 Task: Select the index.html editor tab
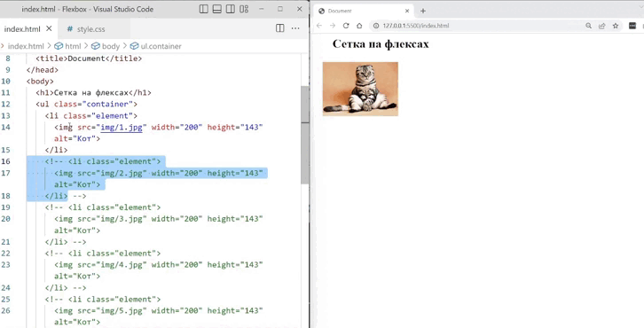tap(22, 29)
